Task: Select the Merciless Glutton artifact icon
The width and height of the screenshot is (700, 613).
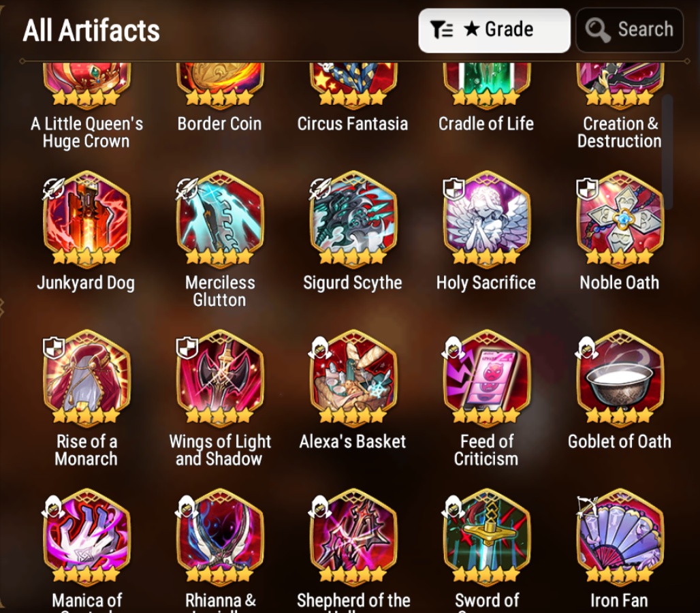Action: (x=220, y=219)
